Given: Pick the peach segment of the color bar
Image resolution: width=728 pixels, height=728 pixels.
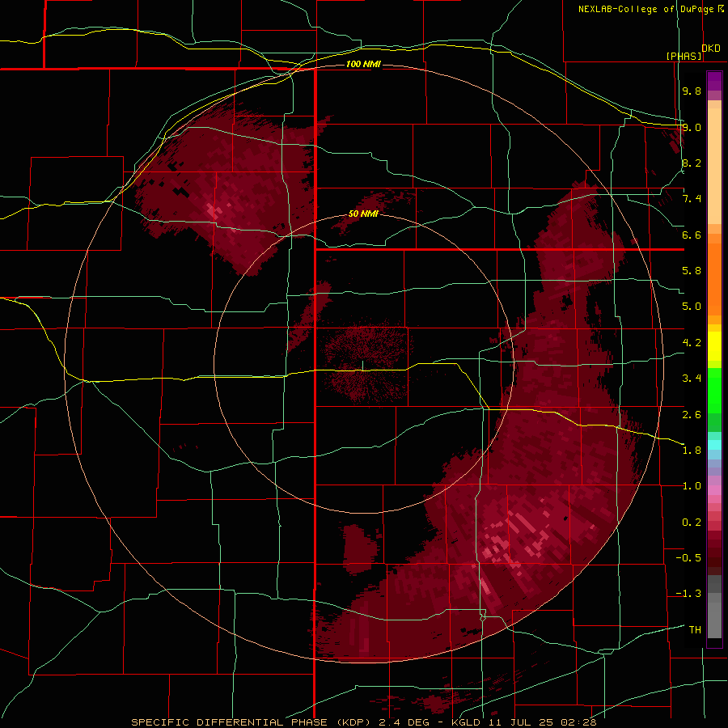Looking at the screenshot, I should 714,166.
